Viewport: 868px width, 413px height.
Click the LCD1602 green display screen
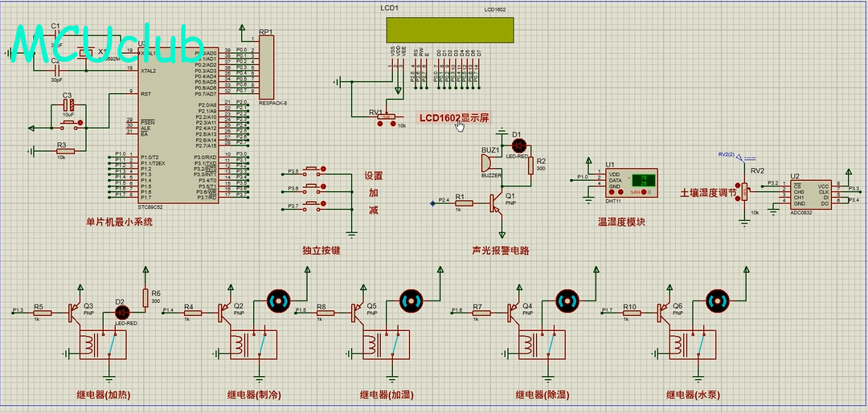pos(449,30)
